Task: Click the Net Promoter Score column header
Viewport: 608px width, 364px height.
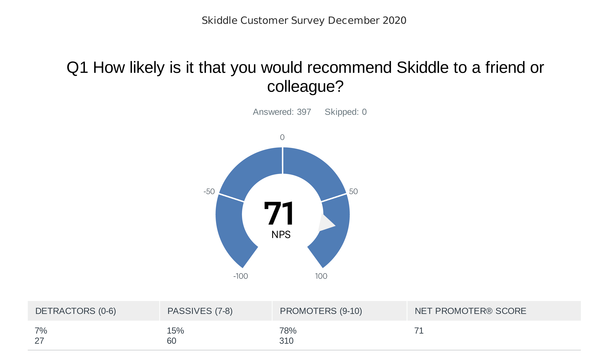Action: [x=494, y=311]
